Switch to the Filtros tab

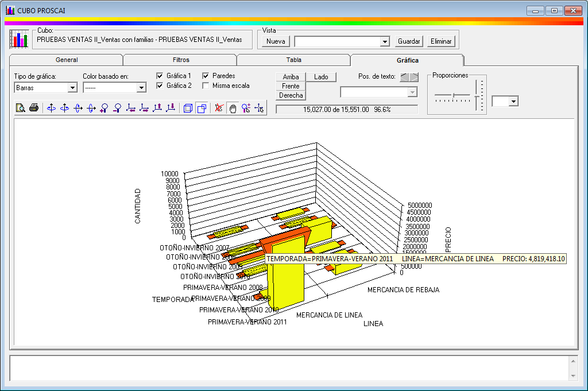point(181,60)
